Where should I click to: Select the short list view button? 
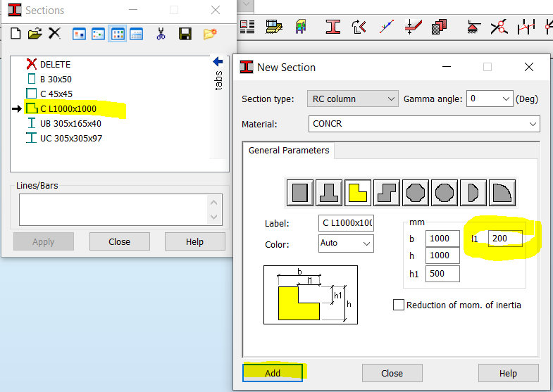click(117, 34)
